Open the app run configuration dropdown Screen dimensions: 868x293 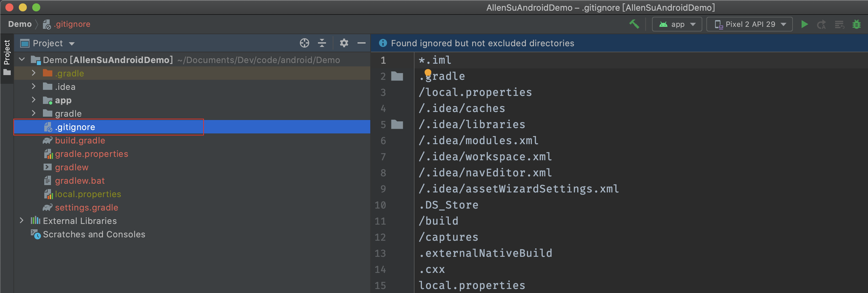676,24
